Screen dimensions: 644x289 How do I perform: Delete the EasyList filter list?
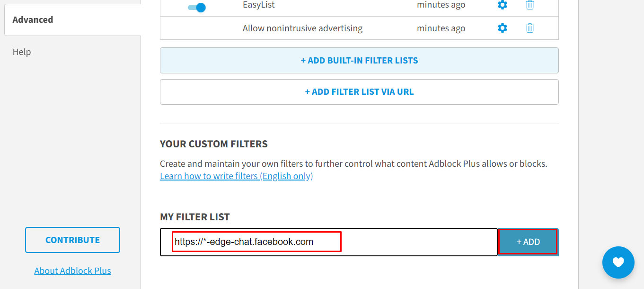click(x=530, y=5)
